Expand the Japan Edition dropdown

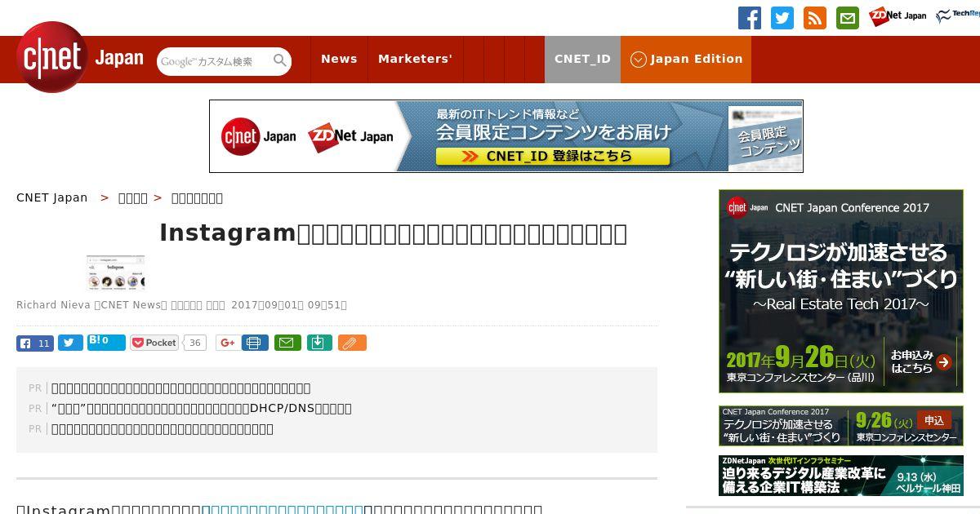pos(686,59)
